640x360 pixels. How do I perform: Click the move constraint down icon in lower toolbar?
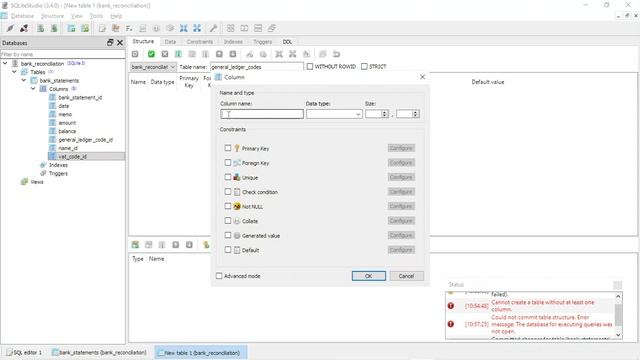(189, 244)
